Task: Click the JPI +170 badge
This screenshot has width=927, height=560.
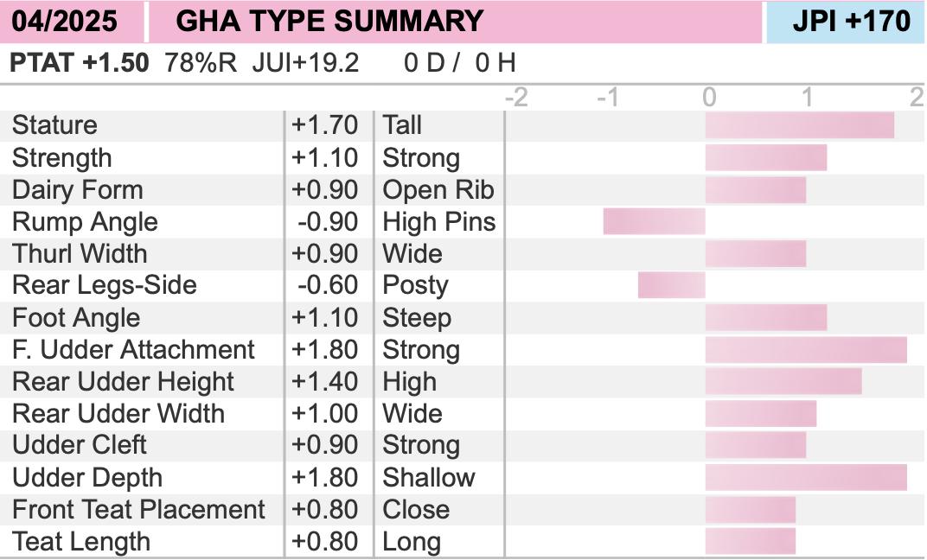Action: click(x=851, y=22)
